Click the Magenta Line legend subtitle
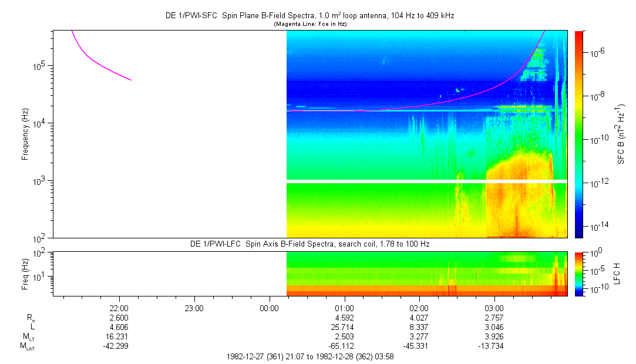Image resolution: width=636 pixels, height=364 pixels. [x=310, y=24]
